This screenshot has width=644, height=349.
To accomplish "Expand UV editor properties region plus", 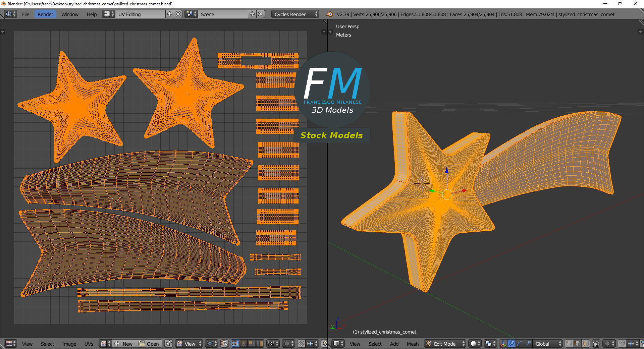I will pos(324,32).
